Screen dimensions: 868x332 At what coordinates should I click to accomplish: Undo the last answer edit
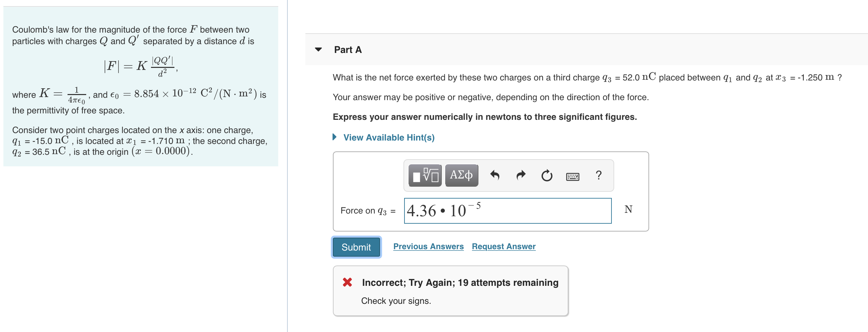point(495,175)
